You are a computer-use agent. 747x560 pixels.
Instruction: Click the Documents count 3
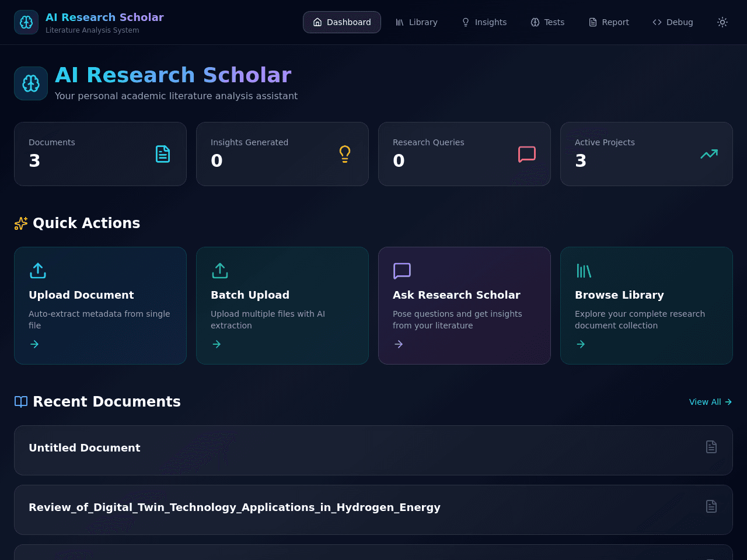tap(34, 161)
